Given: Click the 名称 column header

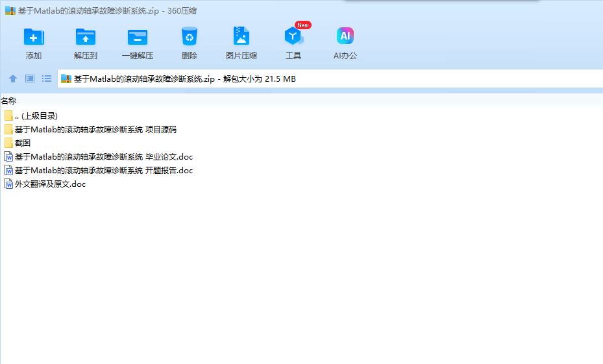Looking at the screenshot, I should tap(8, 101).
